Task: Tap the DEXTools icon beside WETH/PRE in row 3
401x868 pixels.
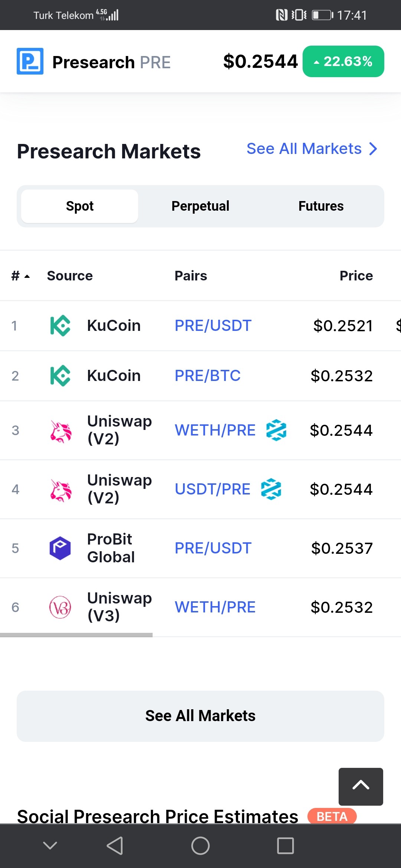Action: pyautogui.click(x=276, y=430)
